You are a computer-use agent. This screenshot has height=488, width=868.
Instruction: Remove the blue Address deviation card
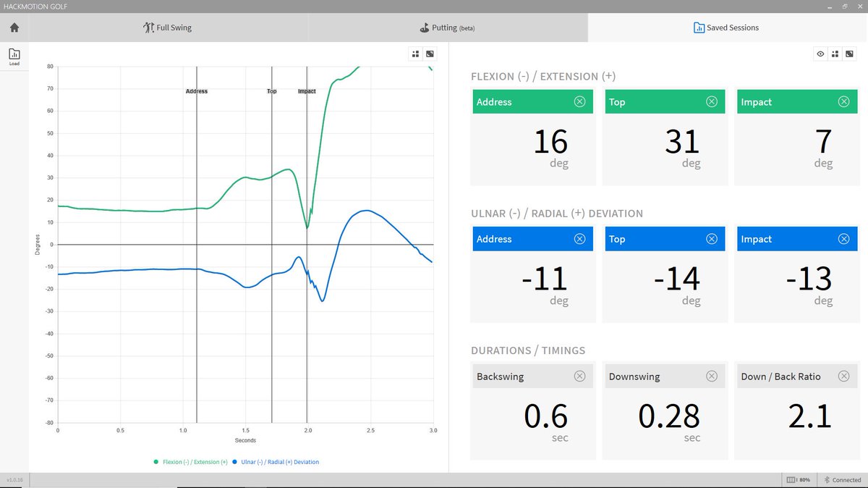pos(579,239)
